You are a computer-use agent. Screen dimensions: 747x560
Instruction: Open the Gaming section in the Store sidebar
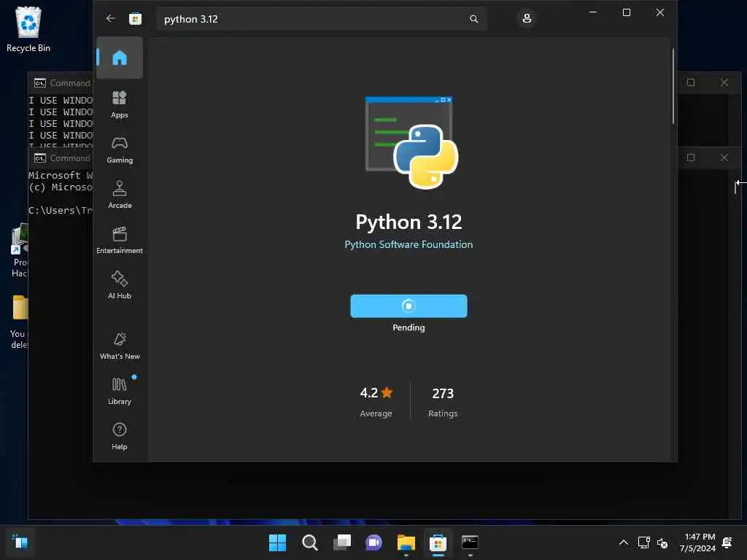[x=120, y=149]
